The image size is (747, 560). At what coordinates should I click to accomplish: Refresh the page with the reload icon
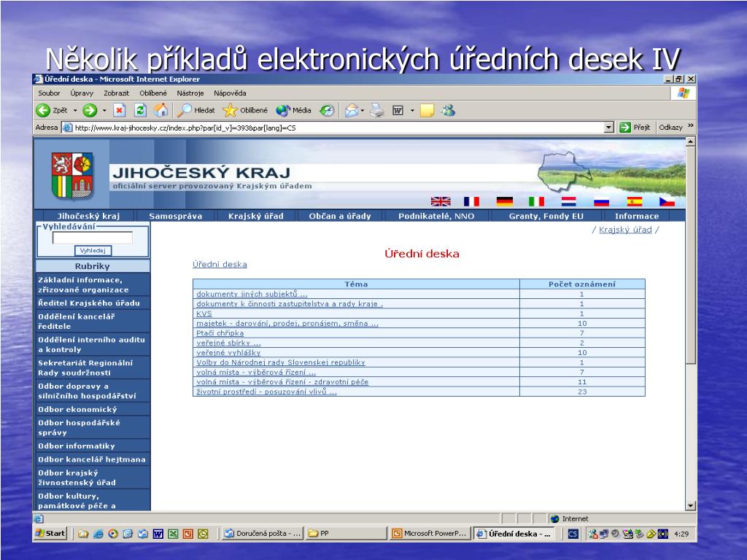[x=140, y=111]
